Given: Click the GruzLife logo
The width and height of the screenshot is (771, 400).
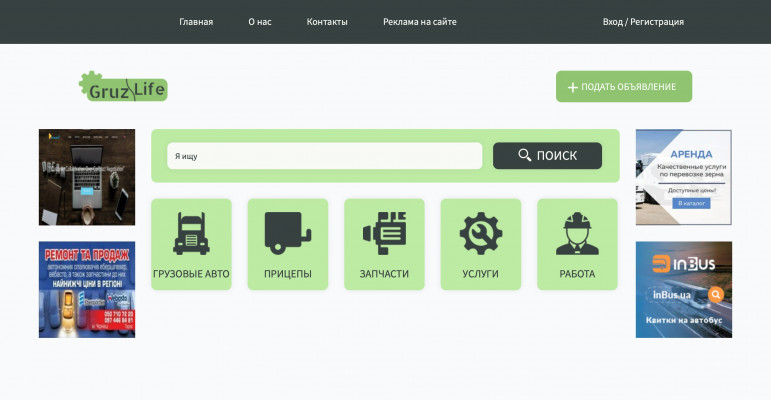Looking at the screenshot, I should point(124,87).
